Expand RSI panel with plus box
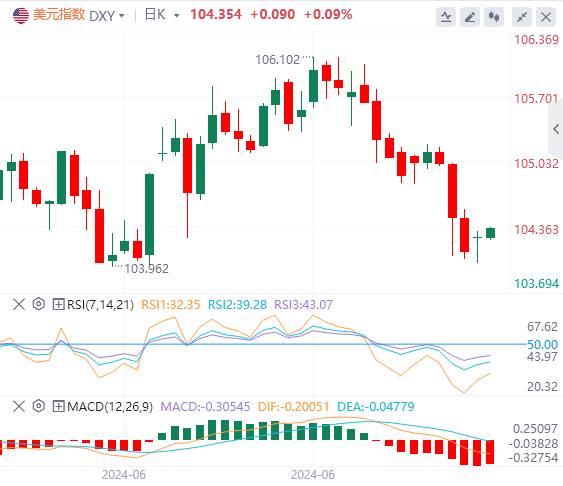Screen dimensions: 563x486 (x=58, y=304)
